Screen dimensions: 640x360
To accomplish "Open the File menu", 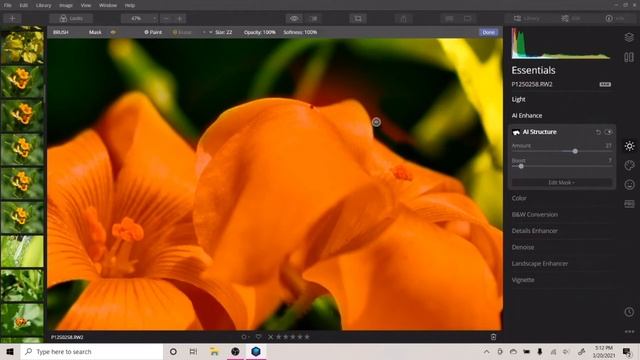I will [7, 5].
